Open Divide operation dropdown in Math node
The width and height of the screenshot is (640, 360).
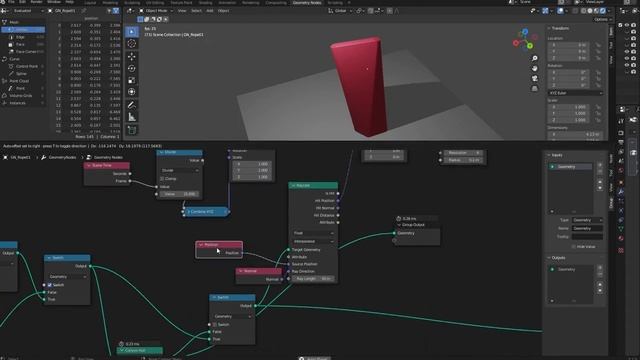pyautogui.click(x=179, y=170)
